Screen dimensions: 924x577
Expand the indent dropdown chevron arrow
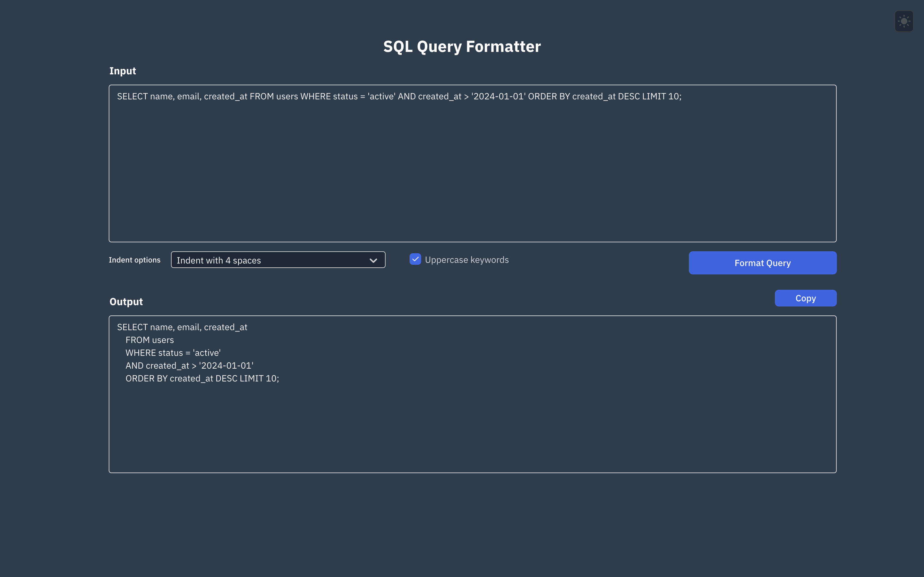pyautogui.click(x=373, y=260)
